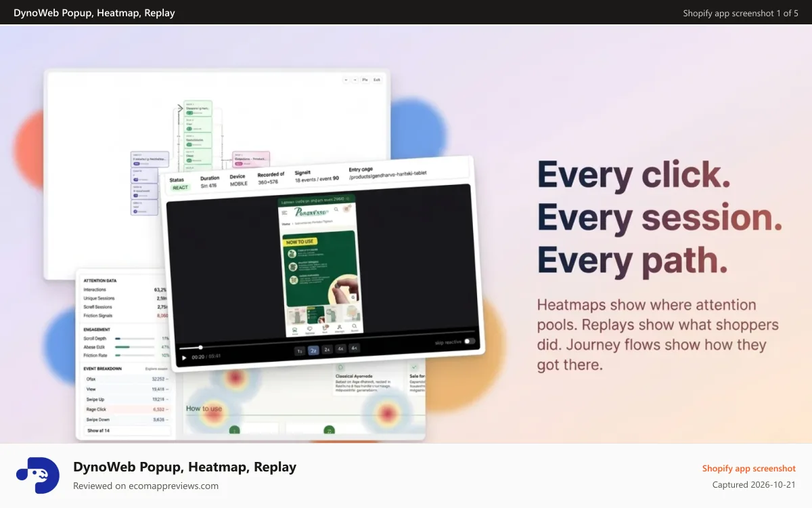Toggle the skip inactive switch

click(470, 341)
